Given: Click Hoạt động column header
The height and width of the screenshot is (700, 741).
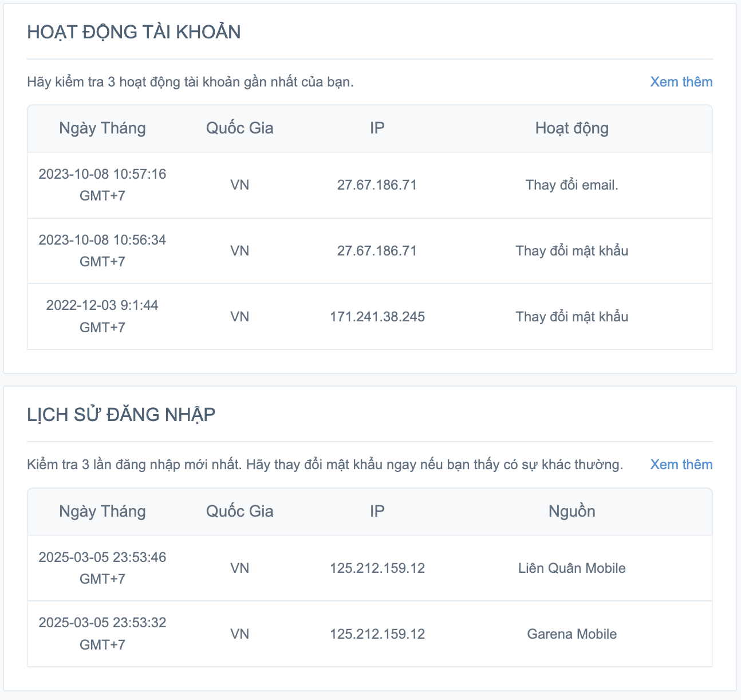Looking at the screenshot, I should coord(571,128).
